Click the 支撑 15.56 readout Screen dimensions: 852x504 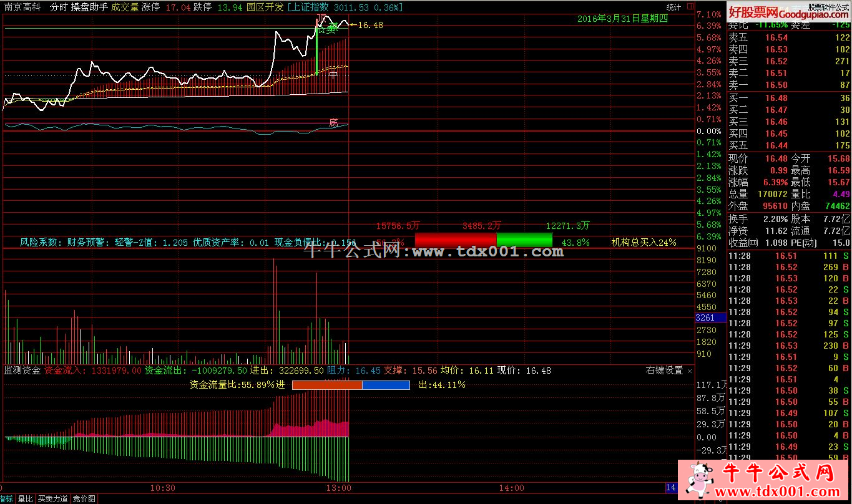410,371
